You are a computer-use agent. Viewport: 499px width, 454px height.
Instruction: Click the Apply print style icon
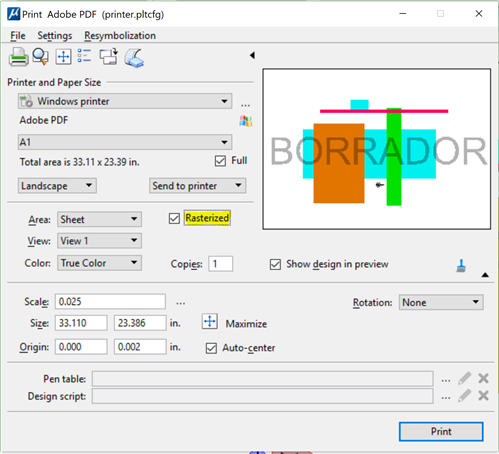tap(134, 58)
